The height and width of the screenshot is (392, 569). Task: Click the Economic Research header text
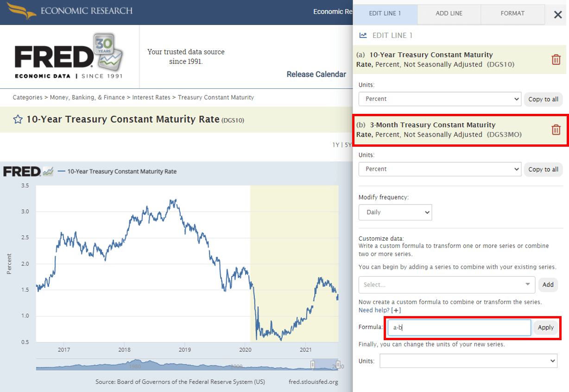coord(87,11)
